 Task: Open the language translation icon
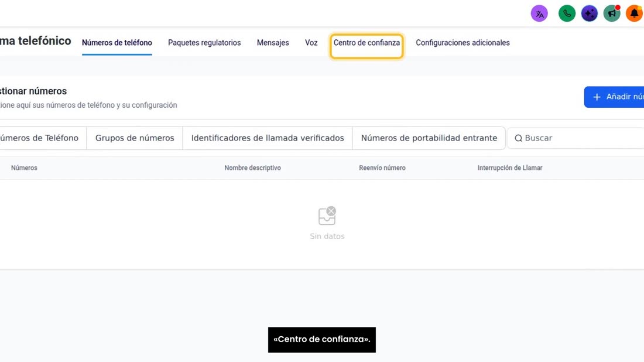click(x=539, y=13)
